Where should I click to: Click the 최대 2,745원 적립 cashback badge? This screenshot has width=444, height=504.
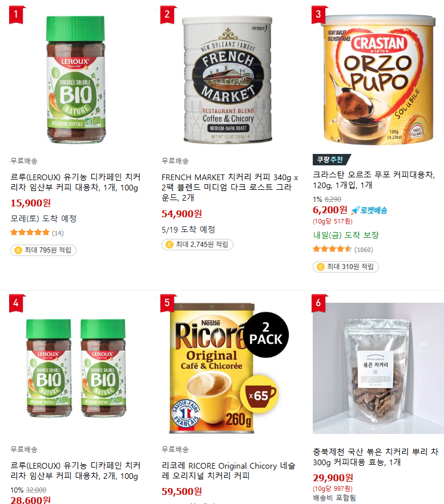pos(197,245)
